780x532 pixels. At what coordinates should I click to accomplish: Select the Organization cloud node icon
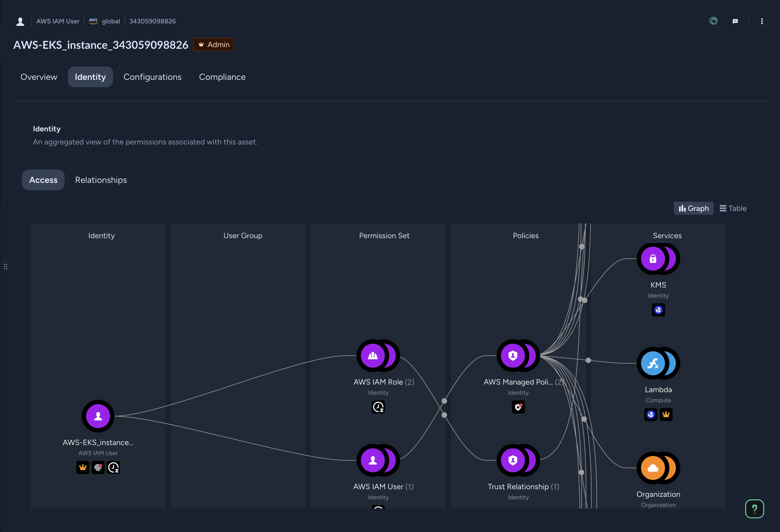pos(653,468)
